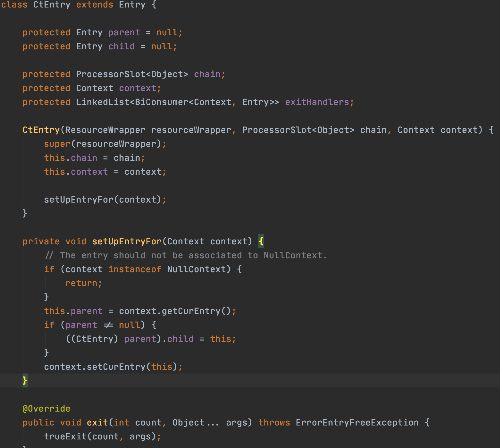Screen dimensions: 500x448
Task: Click the LinkedList type name
Action: tap(103, 102)
